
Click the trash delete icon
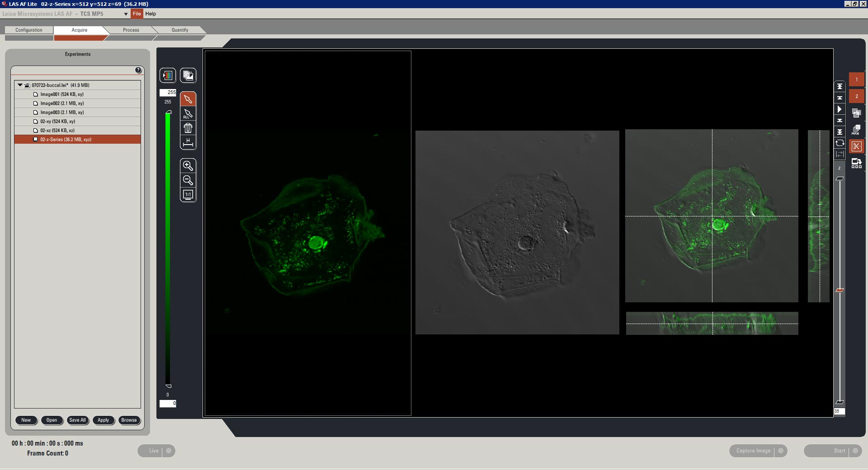click(x=188, y=128)
